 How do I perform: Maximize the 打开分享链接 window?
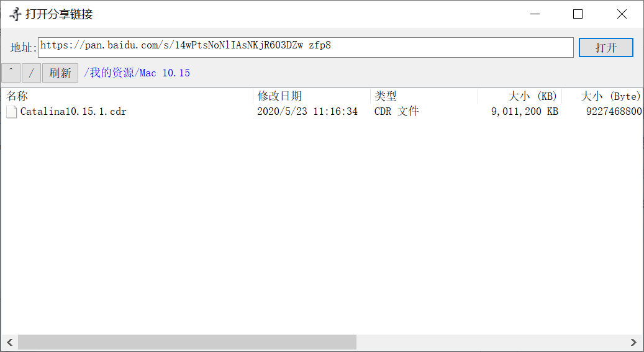point(578,14)
